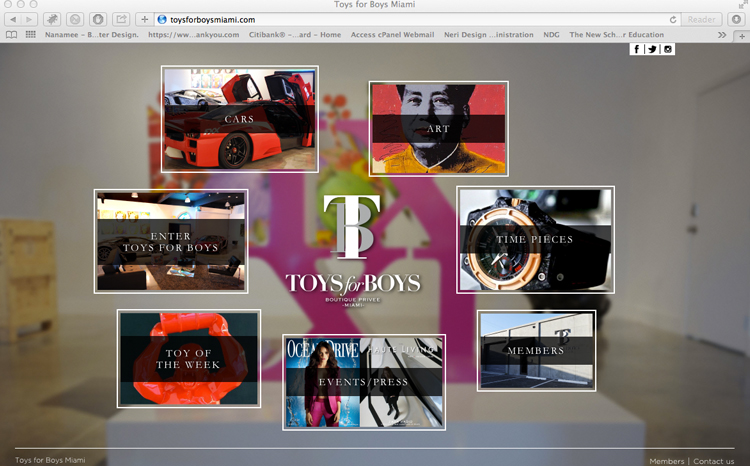This screenshot has height=466, width=750.
Task: Open the MEMBERS tile
Action: [536, 351]
